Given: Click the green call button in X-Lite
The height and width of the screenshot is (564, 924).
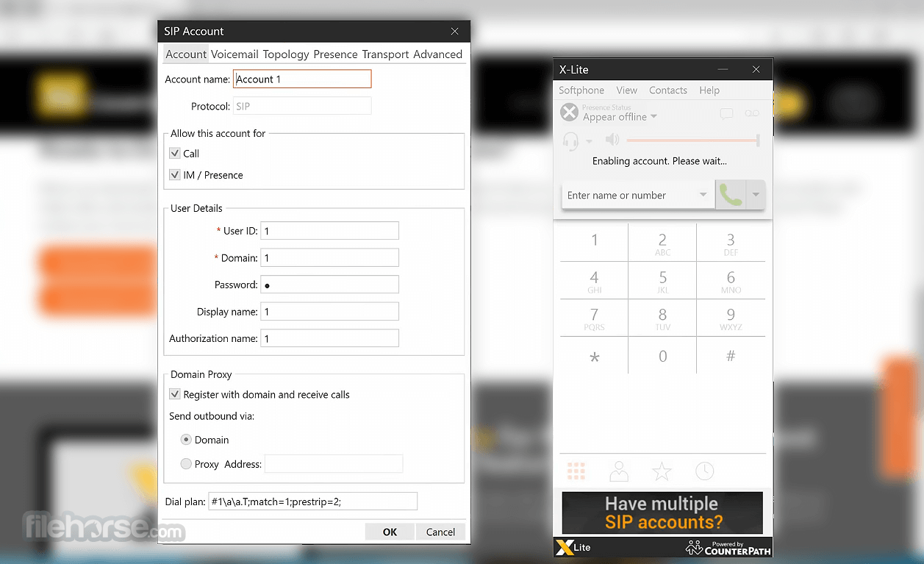Looking at the screenshot, I should tap(730, 195).
